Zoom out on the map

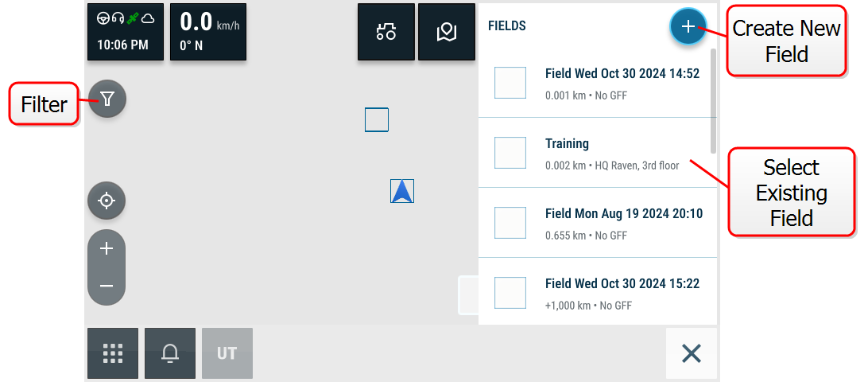coord(107,286)
